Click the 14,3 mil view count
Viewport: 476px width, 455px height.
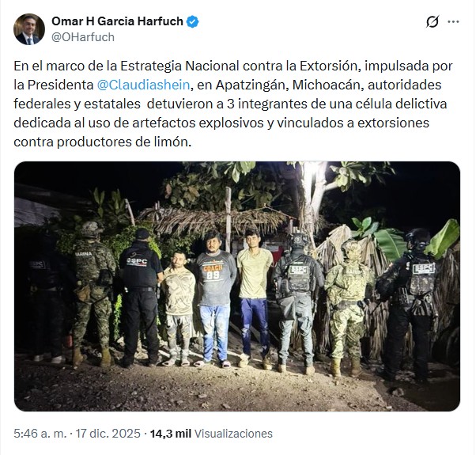coord(170,434)
